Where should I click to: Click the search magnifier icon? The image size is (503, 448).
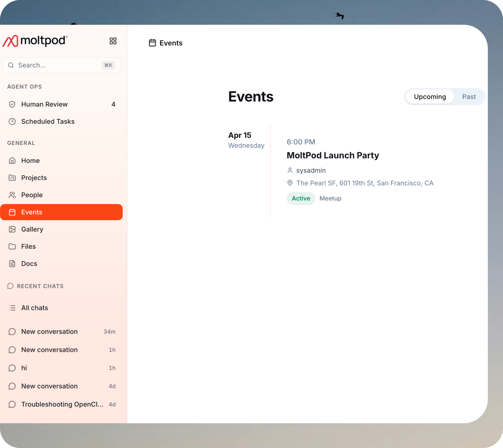[11, 65]
